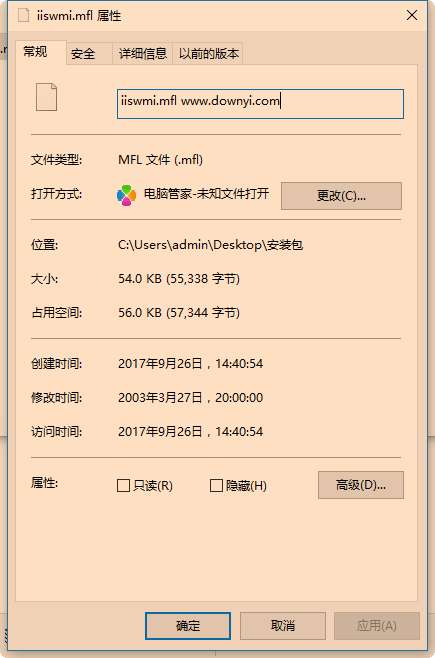Image resolution: width=435 pixels, height=658 pixels.
Task: Click the location path C:\Users\admin\Desktop\安装包
Action: (x=210, y=245)
